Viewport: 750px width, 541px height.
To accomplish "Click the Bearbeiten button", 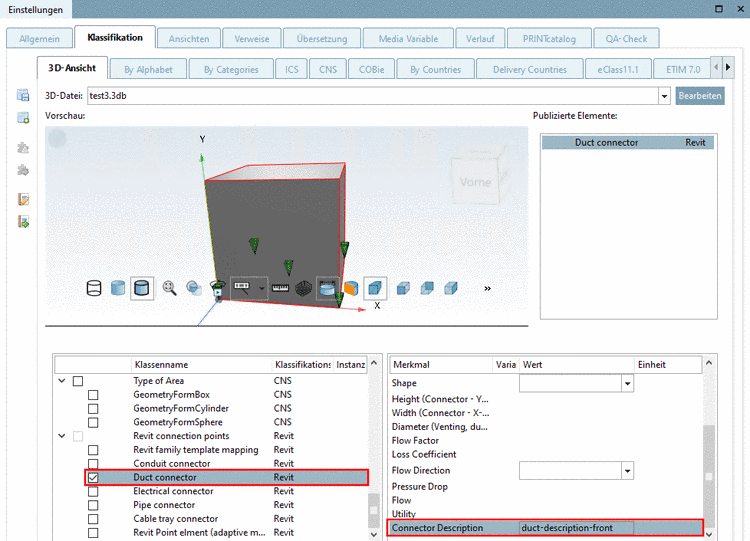I will [x=700, y=96].
